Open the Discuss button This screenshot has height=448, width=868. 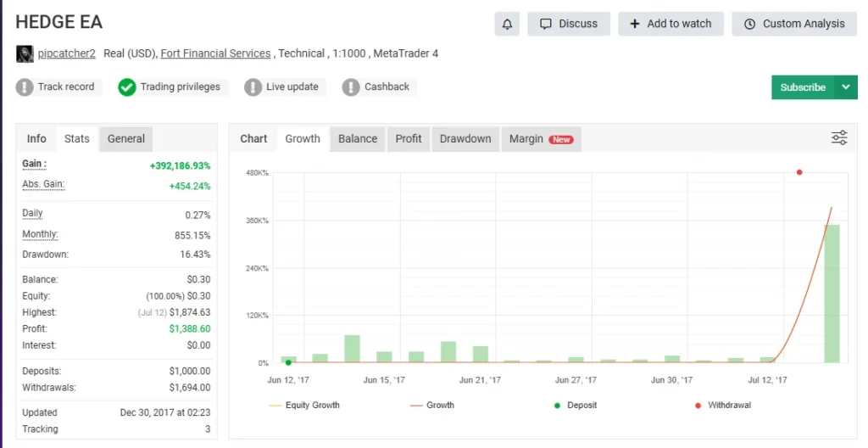click(569, 24)
